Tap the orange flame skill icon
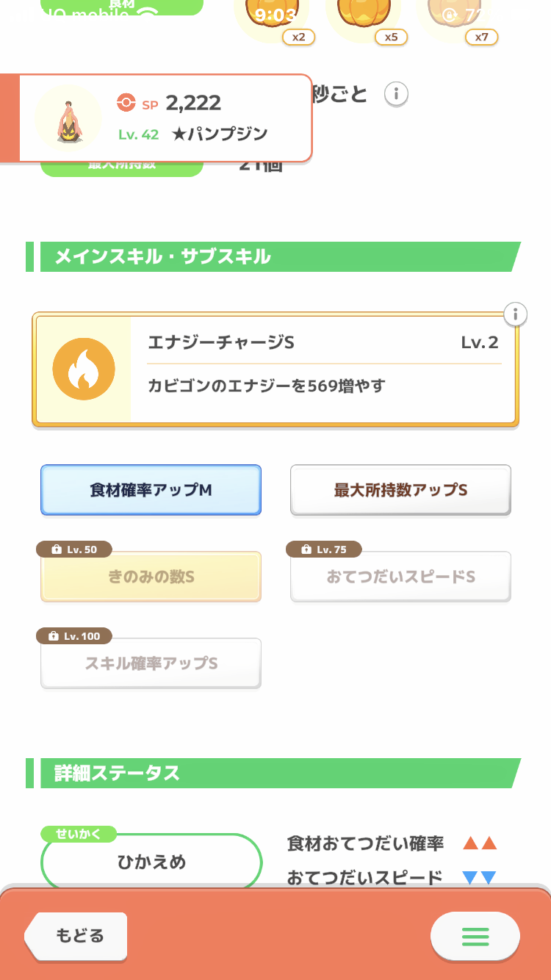Viewport: 551px width, 980px height. click(84, 370)
